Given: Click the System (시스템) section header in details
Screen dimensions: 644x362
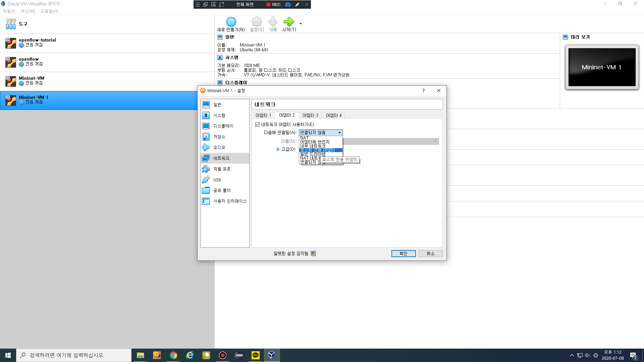Looking at the screenshot, I should tap(232, 58).
